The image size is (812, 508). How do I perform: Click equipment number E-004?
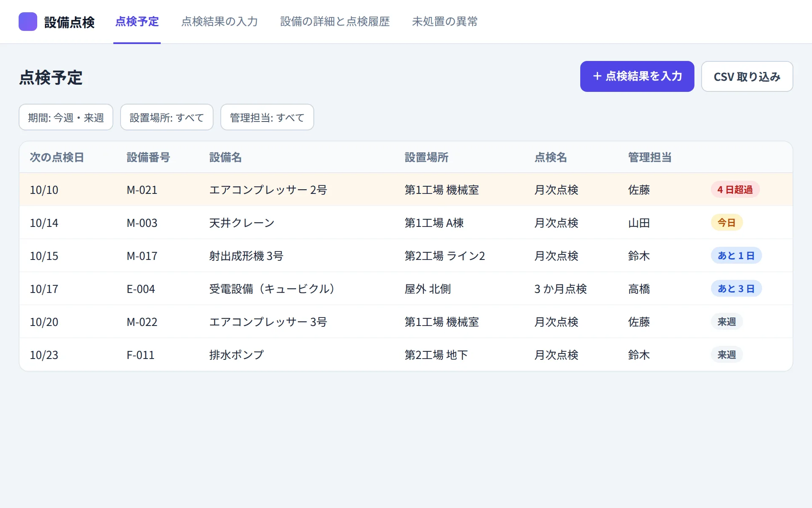(x=141, y=289)
